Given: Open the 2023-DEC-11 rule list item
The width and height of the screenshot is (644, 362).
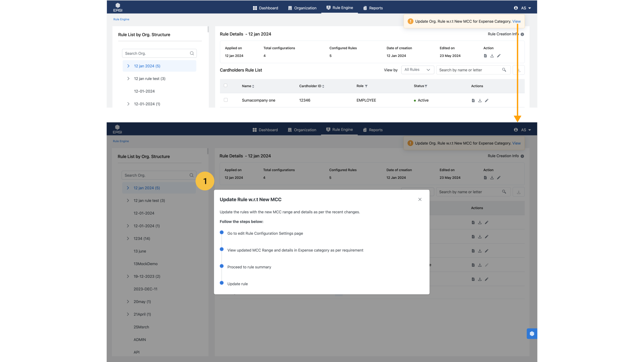Looking at the screenshot, I should 145,289.
